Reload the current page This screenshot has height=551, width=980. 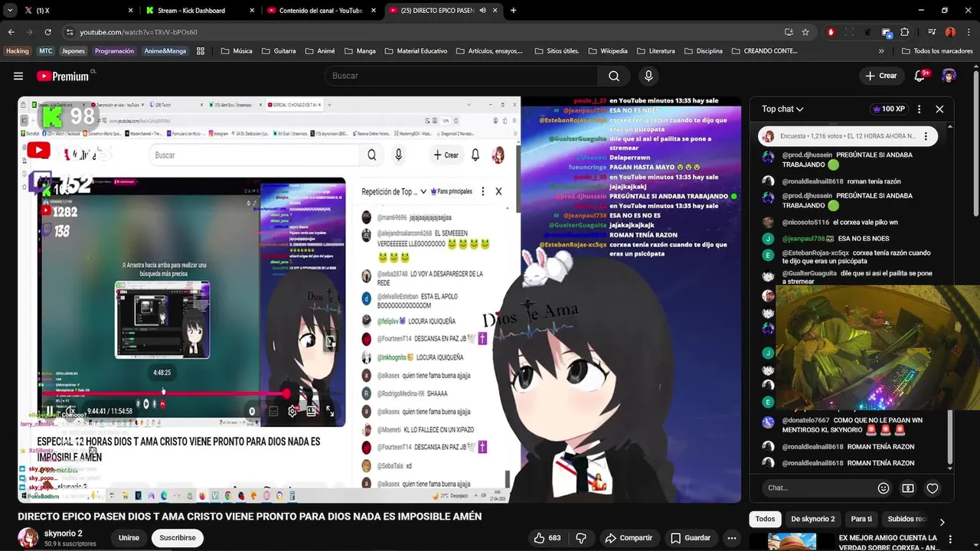click(x=47, y=32)
